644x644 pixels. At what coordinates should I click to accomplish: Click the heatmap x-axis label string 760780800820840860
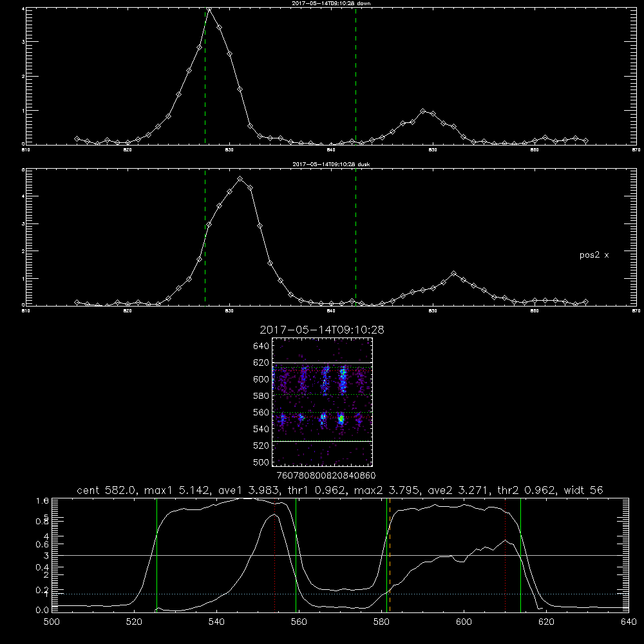click(x=326, y=476)
